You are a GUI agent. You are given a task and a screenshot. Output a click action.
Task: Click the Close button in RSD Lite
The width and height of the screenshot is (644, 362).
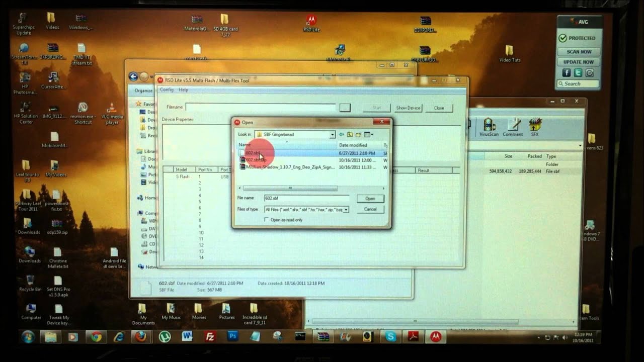click(x=439, y=108)
